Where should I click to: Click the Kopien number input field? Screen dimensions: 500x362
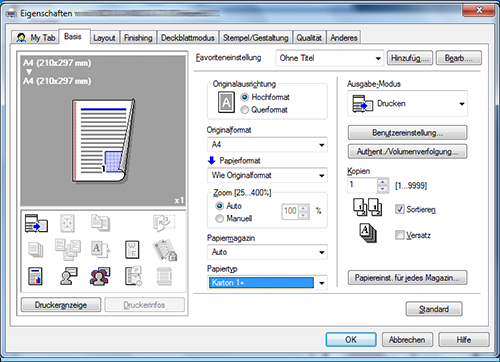tap(363, 185)
